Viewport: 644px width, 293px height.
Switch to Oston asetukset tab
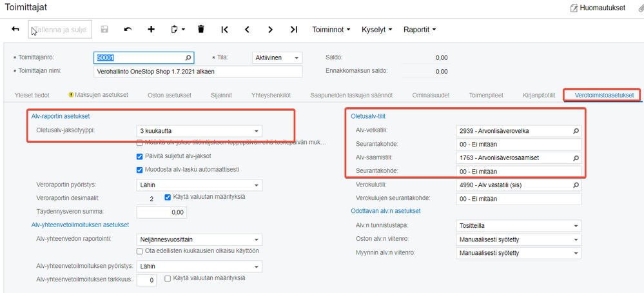coord(170,95)
